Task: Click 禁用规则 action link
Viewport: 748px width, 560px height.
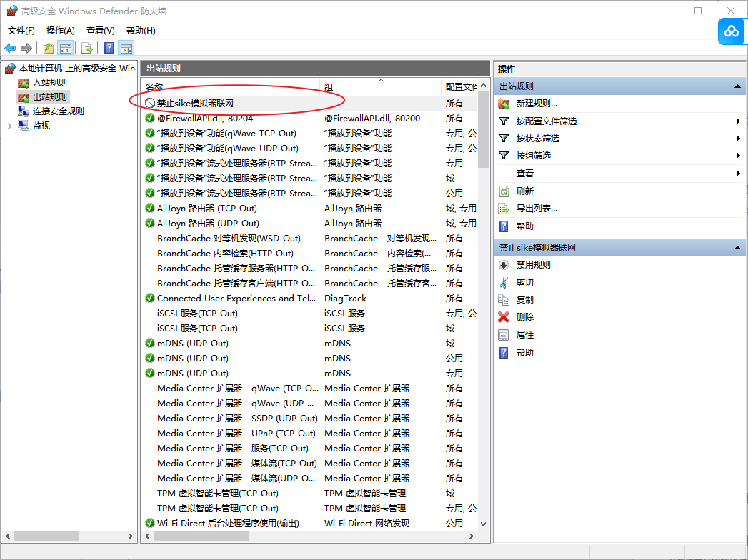Action: click(x=534, y=265)
